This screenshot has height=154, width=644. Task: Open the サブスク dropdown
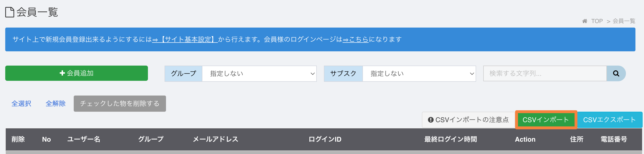click(419, 73)
